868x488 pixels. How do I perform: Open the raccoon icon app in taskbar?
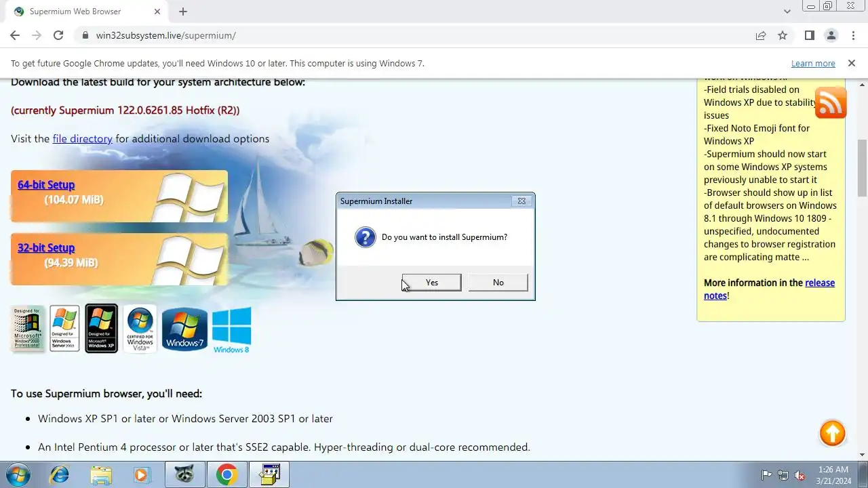(184, 474)
